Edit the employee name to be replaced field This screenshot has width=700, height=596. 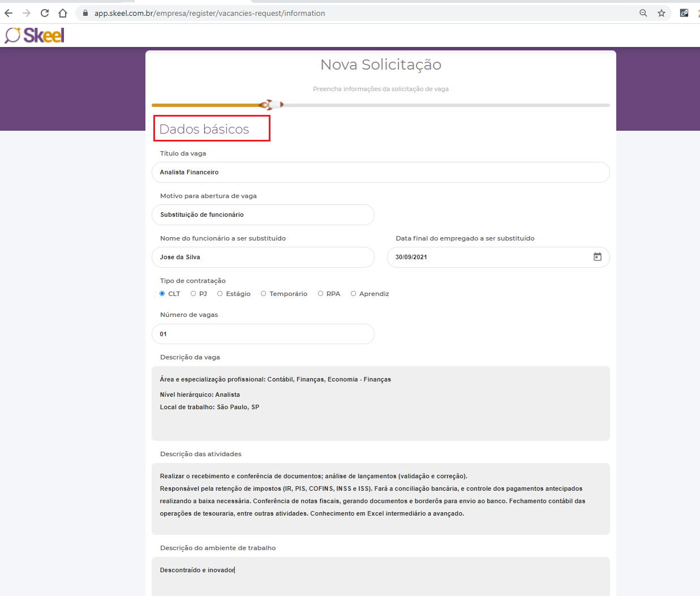[x=263, y=258]
